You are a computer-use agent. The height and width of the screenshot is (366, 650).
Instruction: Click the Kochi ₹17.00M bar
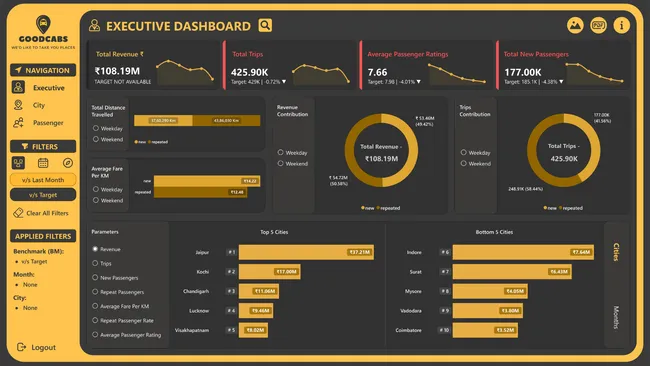(269, 271)
